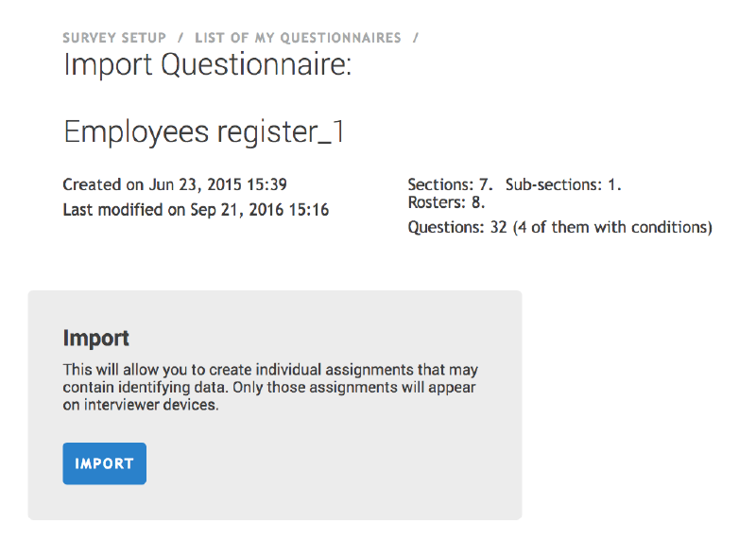
Task: Click the slash after List of My Questionnaires
Action: 416,38
